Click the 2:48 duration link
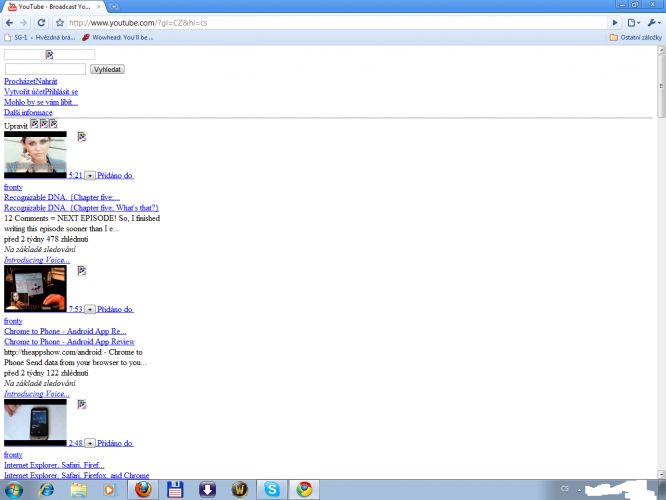This screenshot has width=666, height=500. point(75,443)
